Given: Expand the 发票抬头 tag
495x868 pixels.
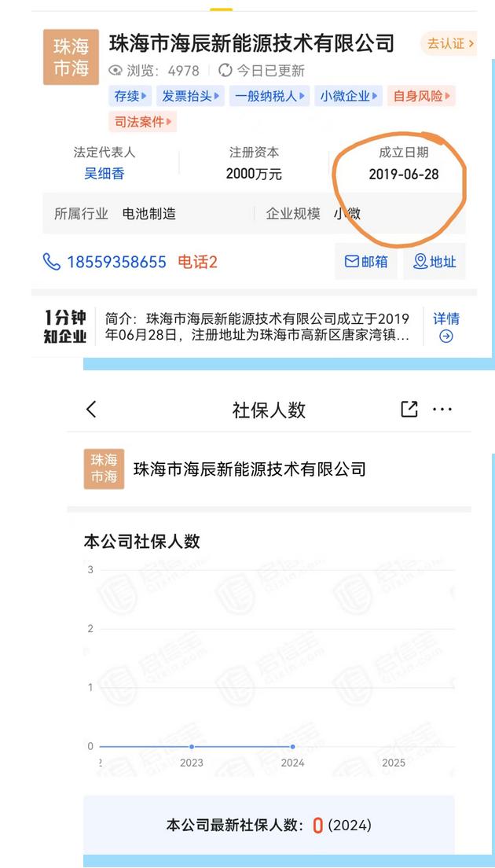Looking at the screenshot, I should 190,96.
